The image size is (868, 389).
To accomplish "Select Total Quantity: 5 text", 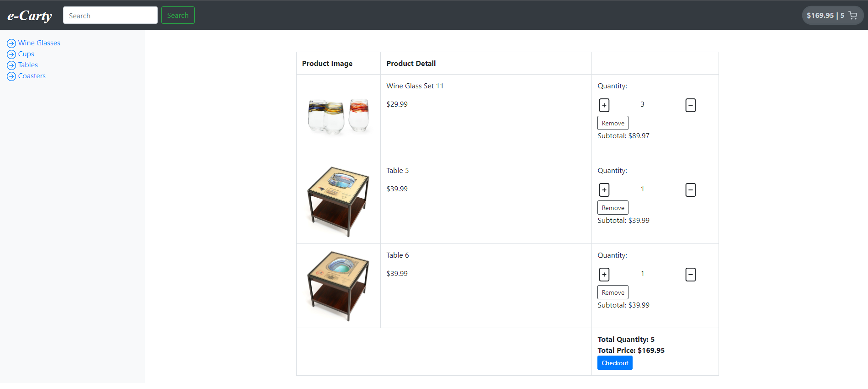I will [626, 340].
